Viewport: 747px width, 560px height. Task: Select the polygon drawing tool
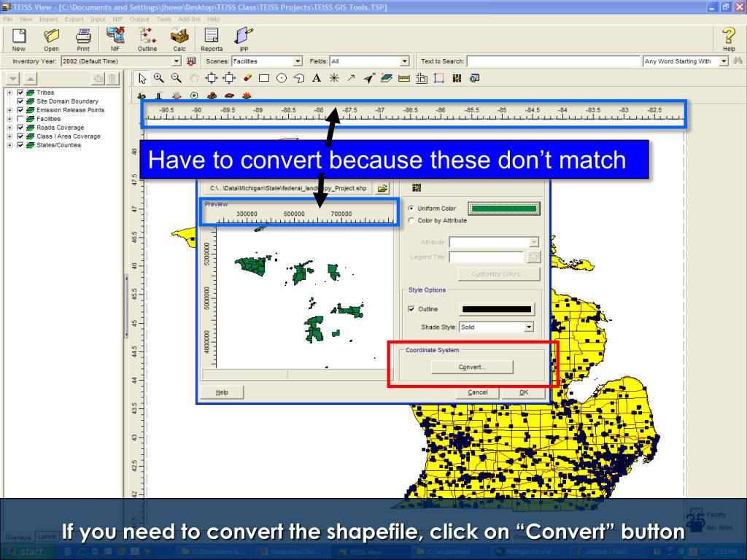coord(298,78)
